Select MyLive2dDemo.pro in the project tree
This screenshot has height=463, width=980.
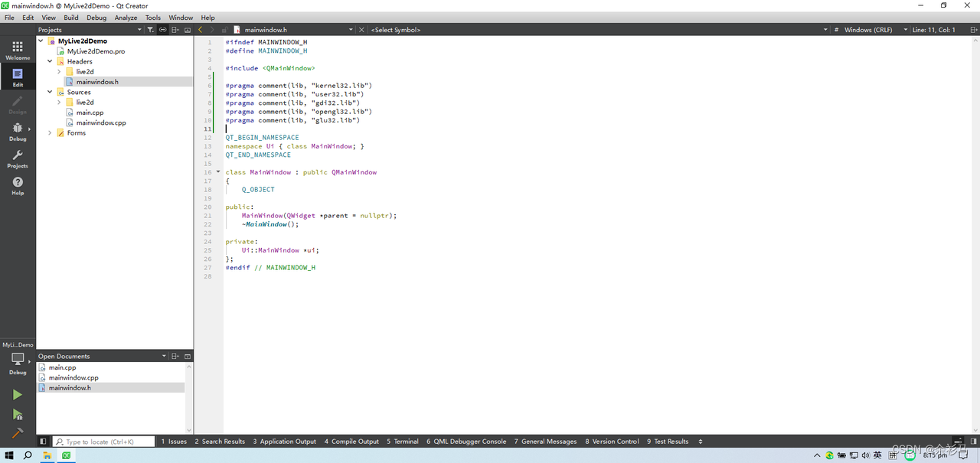pos(96,51)
